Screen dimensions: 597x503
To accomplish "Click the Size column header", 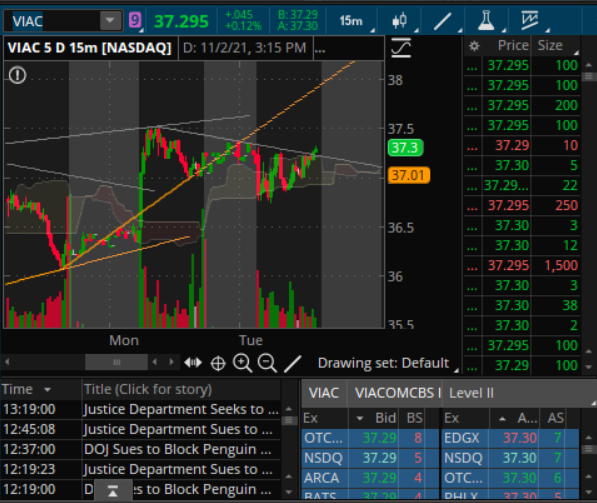I will pyautogui.click(x=550, y=46).
